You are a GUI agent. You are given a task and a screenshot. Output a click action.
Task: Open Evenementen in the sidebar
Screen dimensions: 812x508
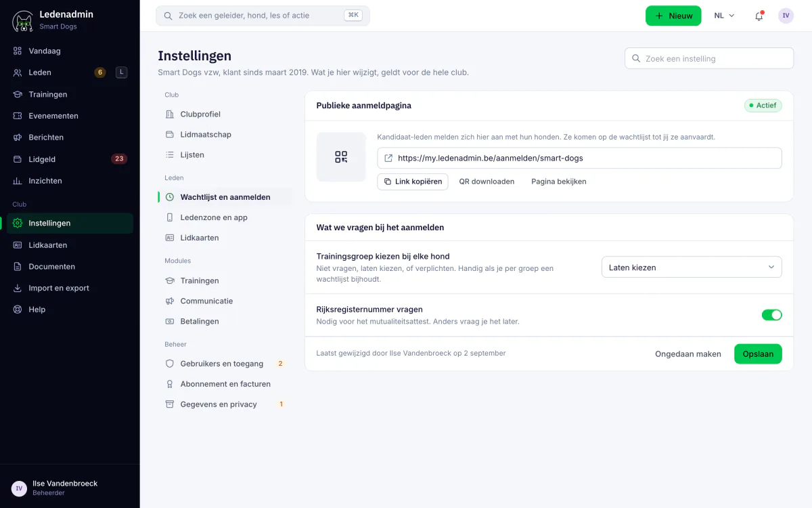coord(70,116)
